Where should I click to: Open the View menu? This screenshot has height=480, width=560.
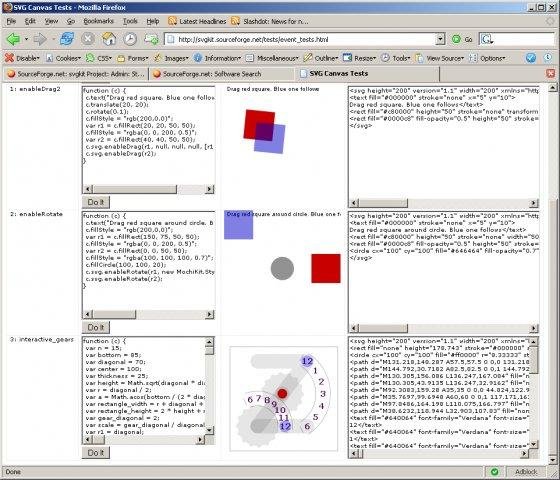pos(51,21)
